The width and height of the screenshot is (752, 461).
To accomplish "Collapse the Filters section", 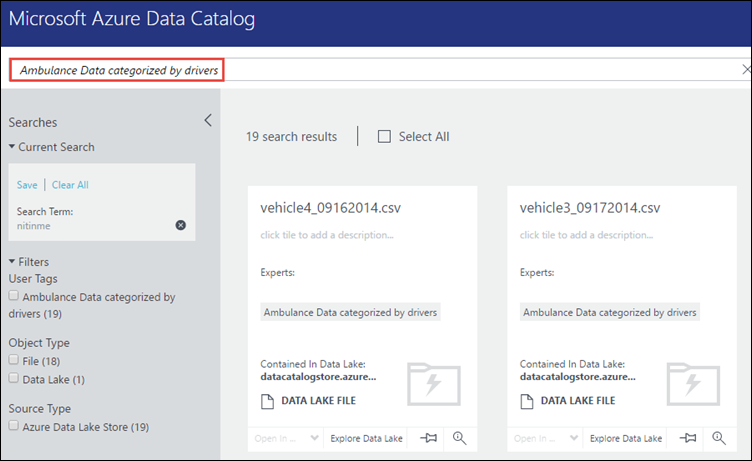I will [12, 261].
